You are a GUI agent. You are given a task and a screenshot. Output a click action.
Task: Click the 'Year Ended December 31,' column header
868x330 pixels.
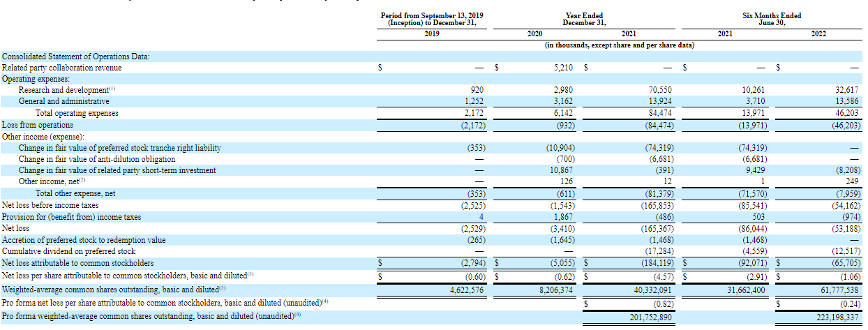click(x=584, y=19)
